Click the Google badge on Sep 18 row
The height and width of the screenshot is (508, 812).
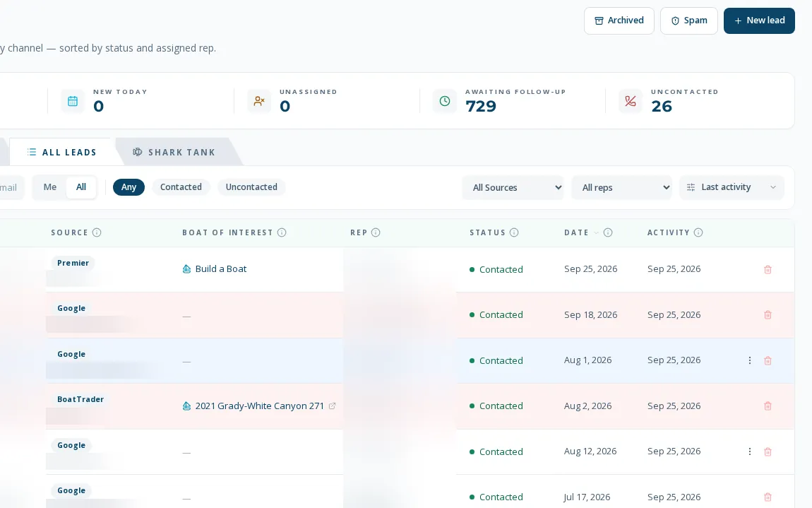[71, 308]
